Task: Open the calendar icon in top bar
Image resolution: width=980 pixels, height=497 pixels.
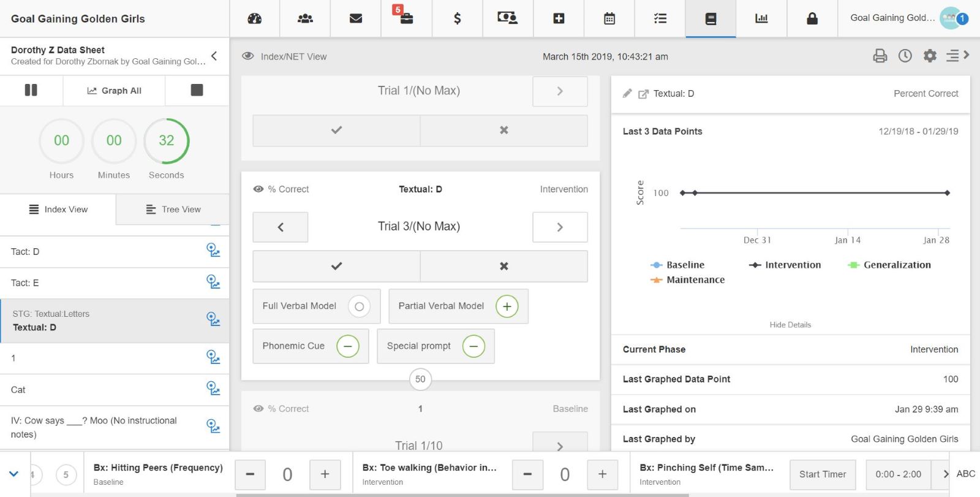Action: (x=609, y=18)
